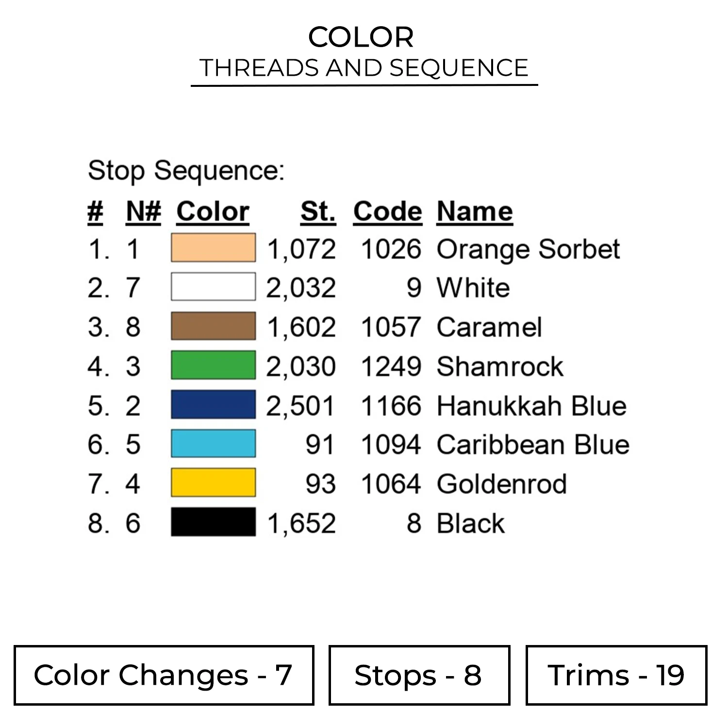Image resolution: width=728 pixels, height=728 pixels.
Task: Click the Color Changes - 7 box
Action: pyautogui.click(x=164, y=675)
